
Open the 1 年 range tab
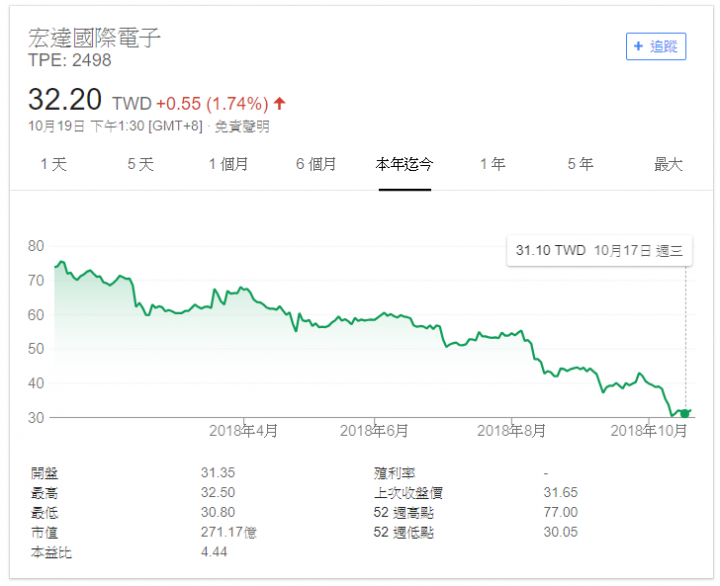tap(493, 164)
